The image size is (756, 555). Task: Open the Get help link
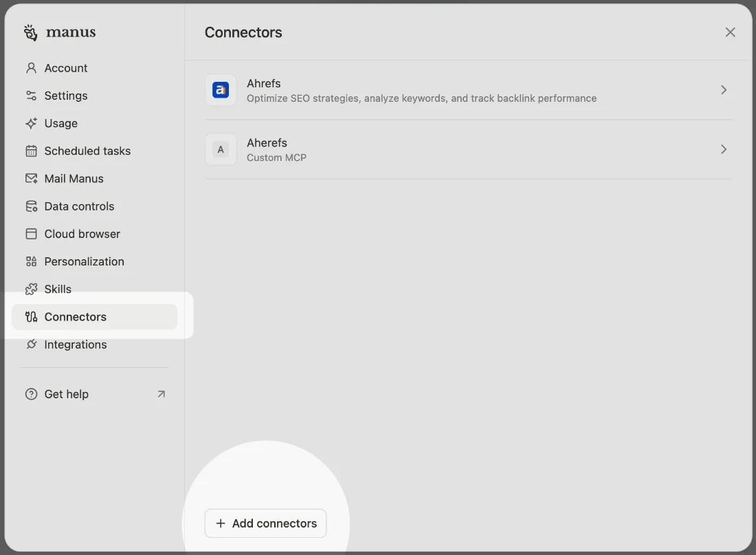click(95, 394)
